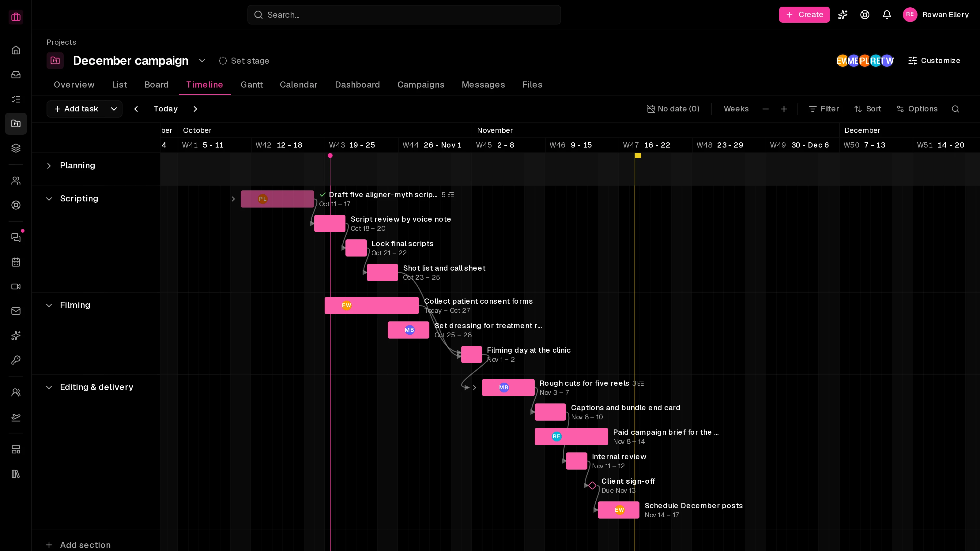The image size is (980, 551).
Task: Open the video camera icon in sidebar
Action: [16, 287]
